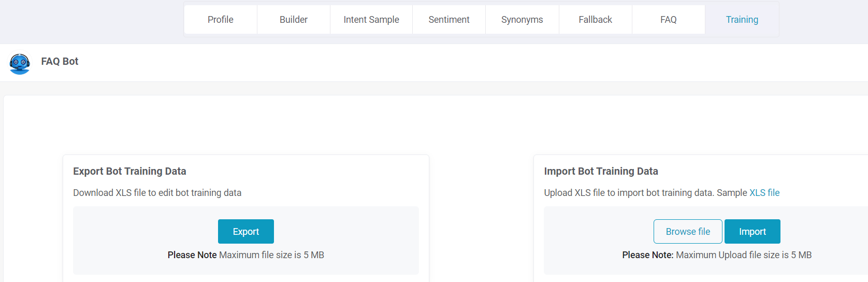Click the Export button
This screenshot has width=868, height=282.
point(246,232)
